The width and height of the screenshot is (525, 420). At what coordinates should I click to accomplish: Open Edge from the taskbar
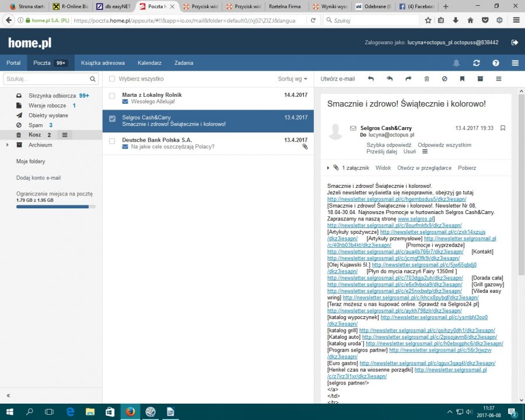tap(70, 412)
